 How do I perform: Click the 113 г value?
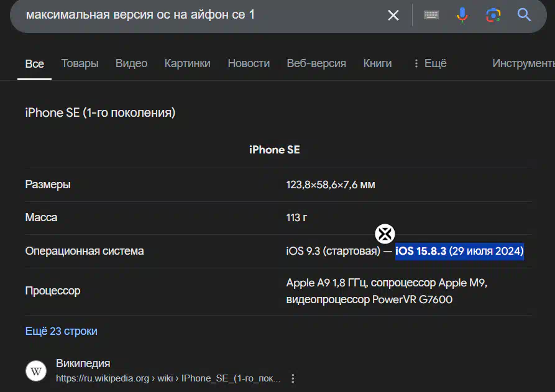[296, 217]
